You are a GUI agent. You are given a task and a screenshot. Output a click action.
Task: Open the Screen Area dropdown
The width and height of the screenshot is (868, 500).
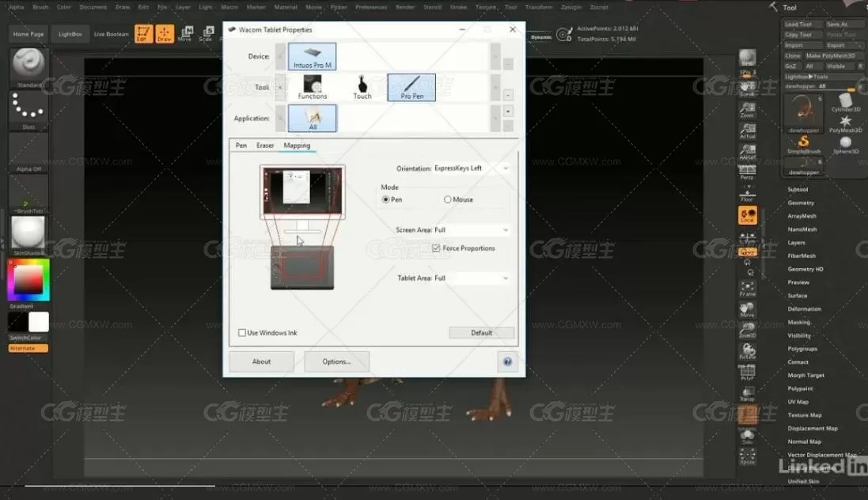[x=471, y=229]
